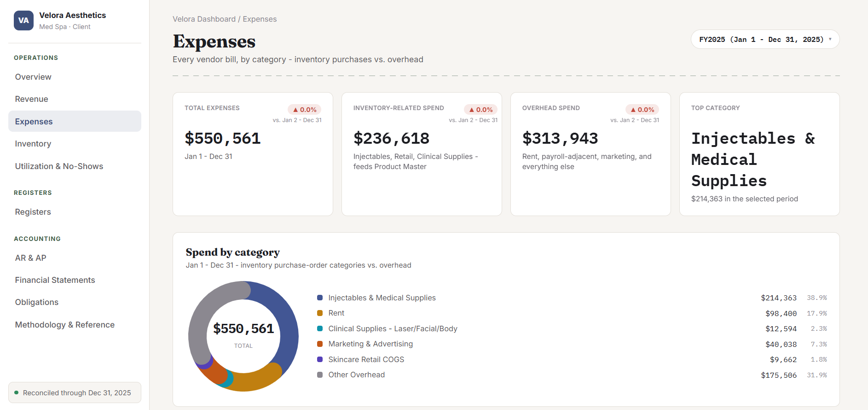Click the $175,506 Other Overhead amount
The image size is (868, 410).
pos(779,375)
